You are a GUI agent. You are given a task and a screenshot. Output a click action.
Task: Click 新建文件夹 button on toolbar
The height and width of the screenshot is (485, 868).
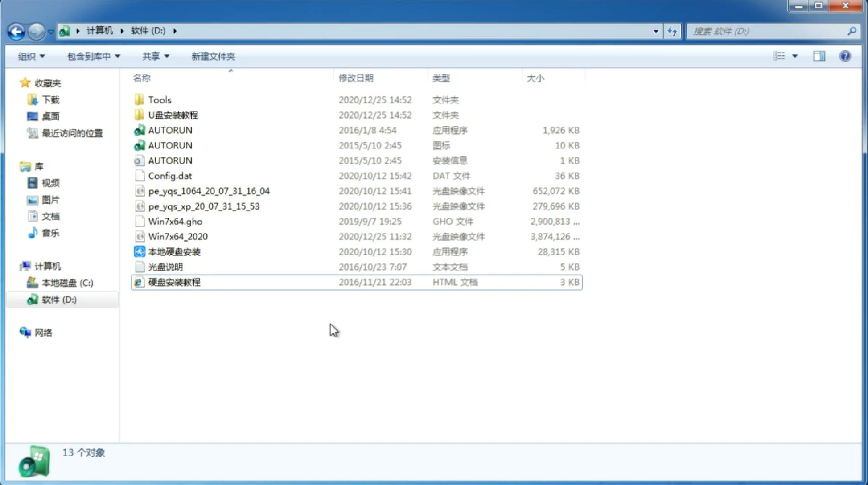213,56
